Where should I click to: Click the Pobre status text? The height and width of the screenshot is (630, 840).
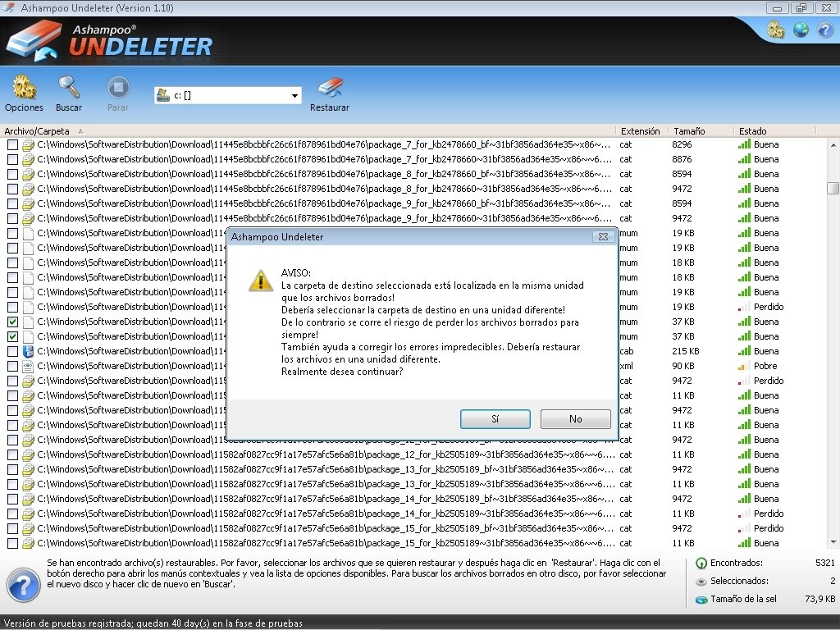(x=765, y=367)
